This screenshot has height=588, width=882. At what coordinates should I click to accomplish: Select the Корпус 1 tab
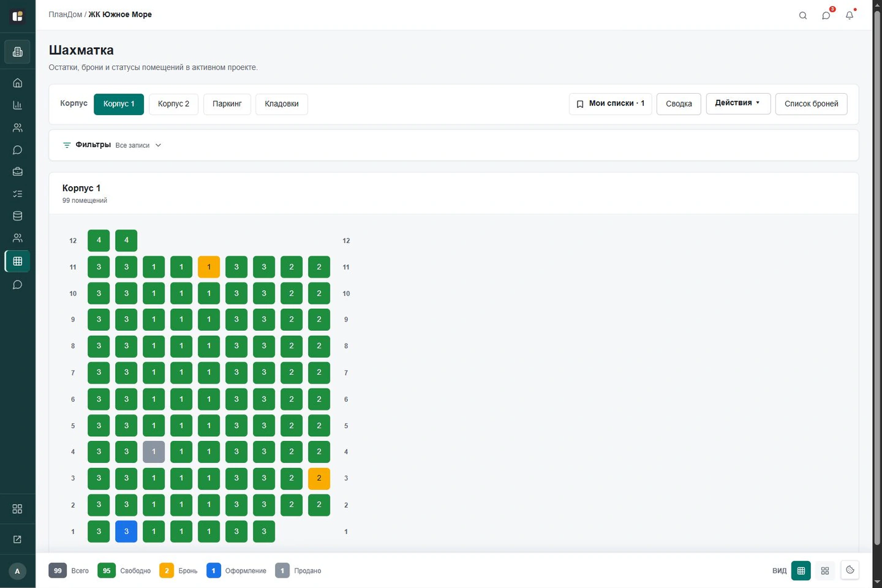pyautogui.click(x=119, y=104)
